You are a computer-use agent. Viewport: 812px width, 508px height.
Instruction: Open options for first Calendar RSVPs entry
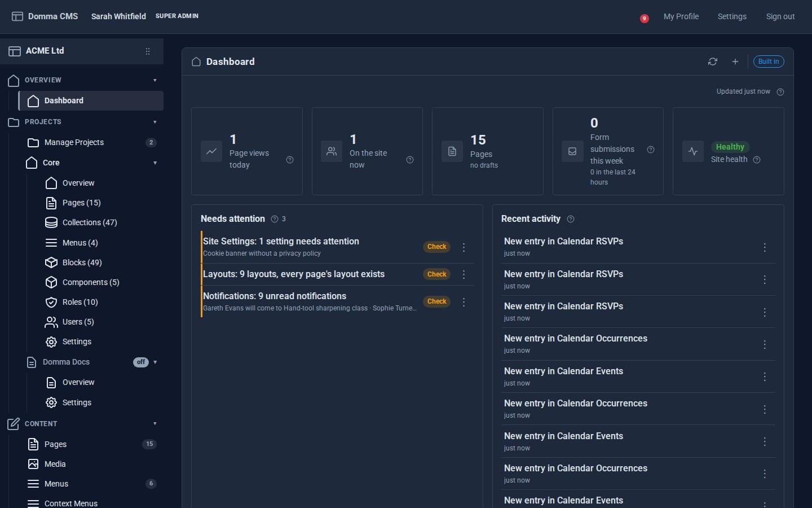pos(765,247)
